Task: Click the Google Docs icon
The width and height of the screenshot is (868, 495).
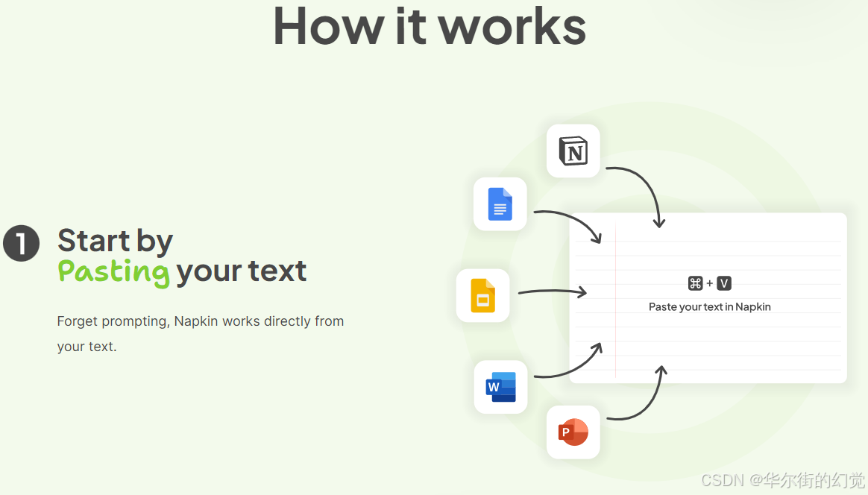Action: pyautogui.click(x=500, y=204)
